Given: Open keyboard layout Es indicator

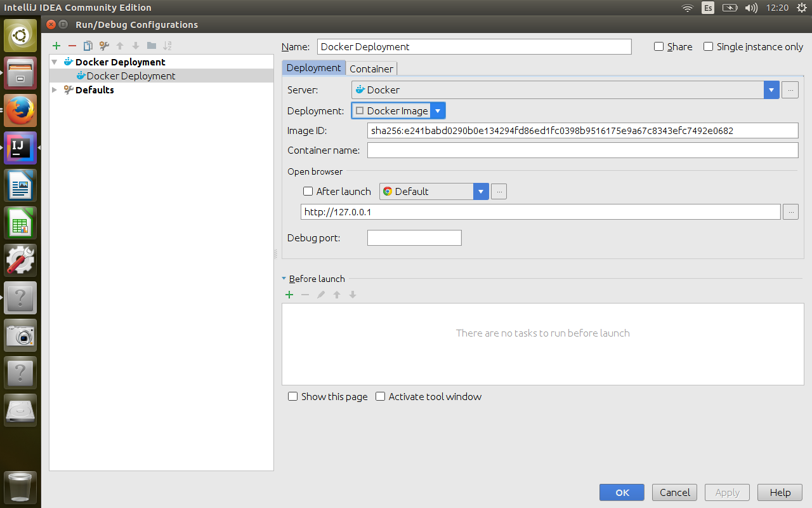Looking at the screenshot, I should tap(708, 8).
